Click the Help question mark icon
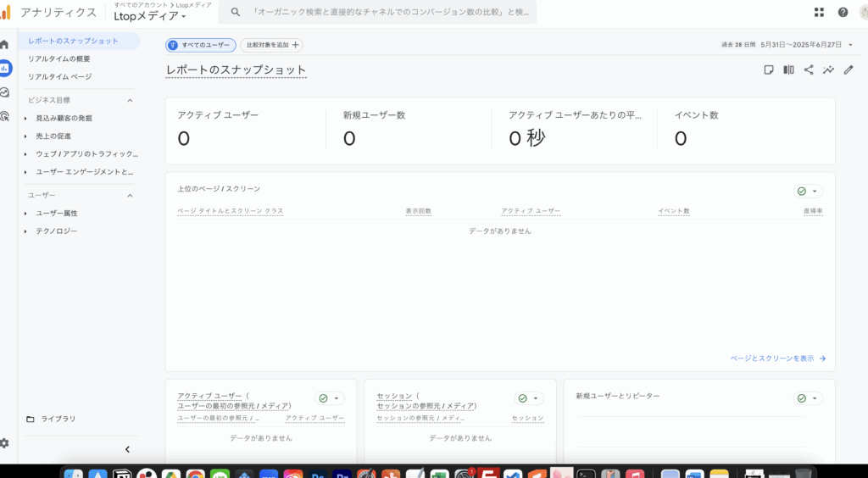The height and width of the screenshot is (478, 868). point(843,13)
